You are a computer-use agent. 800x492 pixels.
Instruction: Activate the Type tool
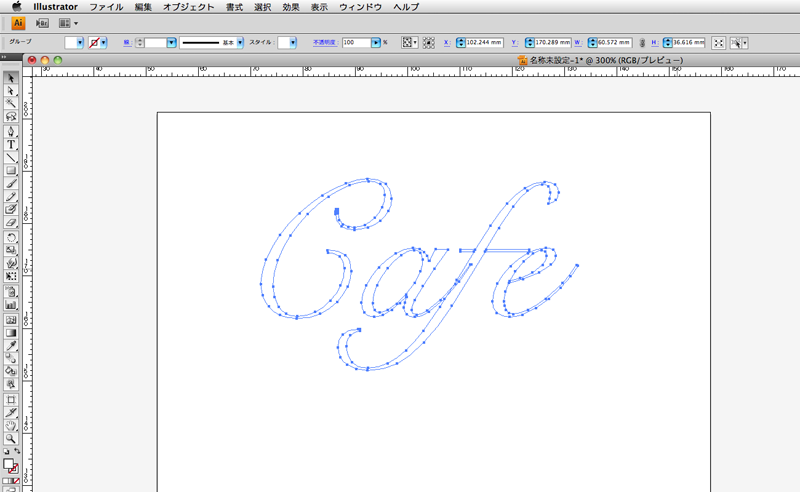(x=11, y=144)
